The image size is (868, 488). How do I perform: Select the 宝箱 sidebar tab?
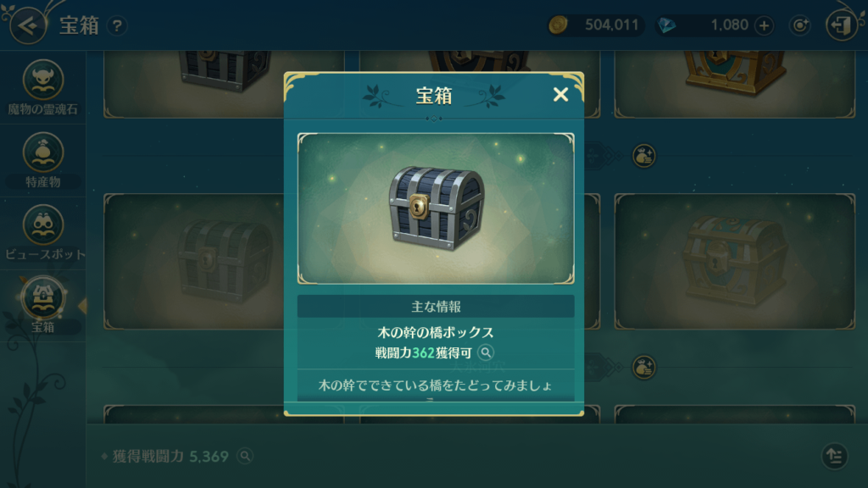(42, 305)
